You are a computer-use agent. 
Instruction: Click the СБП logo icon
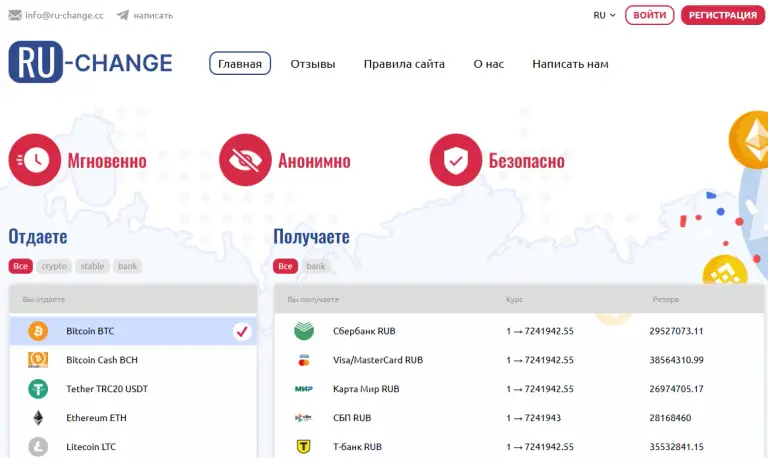tap(304, 418)
